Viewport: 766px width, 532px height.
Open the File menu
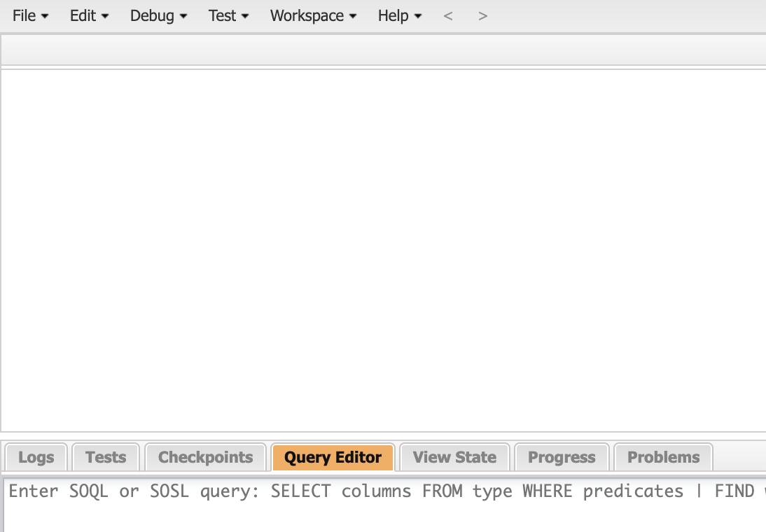tap(30, 15)
